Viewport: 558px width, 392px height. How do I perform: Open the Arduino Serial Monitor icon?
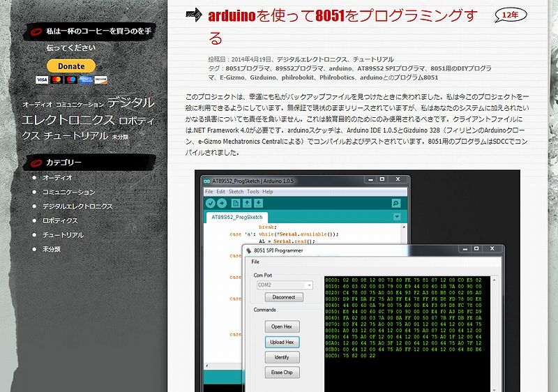(x=395, y=203)
